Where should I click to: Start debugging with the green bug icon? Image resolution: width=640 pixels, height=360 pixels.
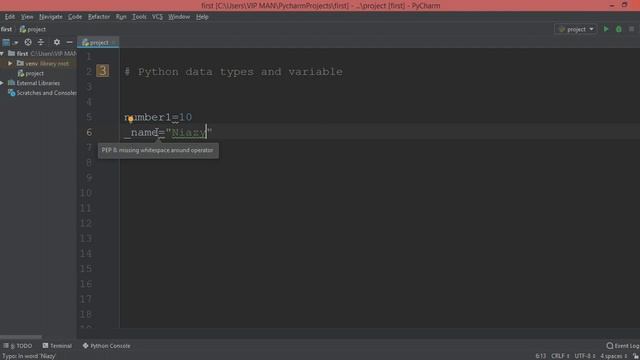pos(619,29)
